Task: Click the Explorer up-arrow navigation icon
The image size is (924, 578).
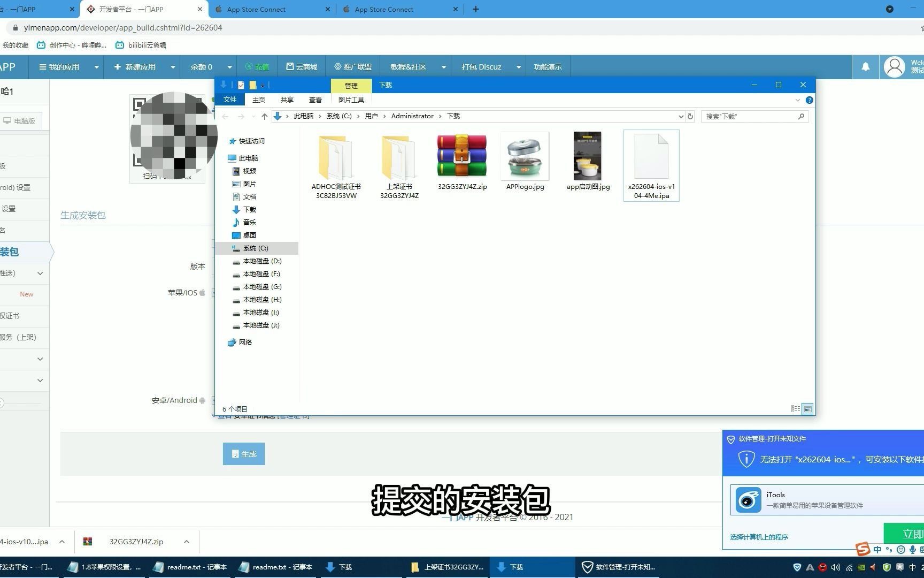Action: click(264, 116)
